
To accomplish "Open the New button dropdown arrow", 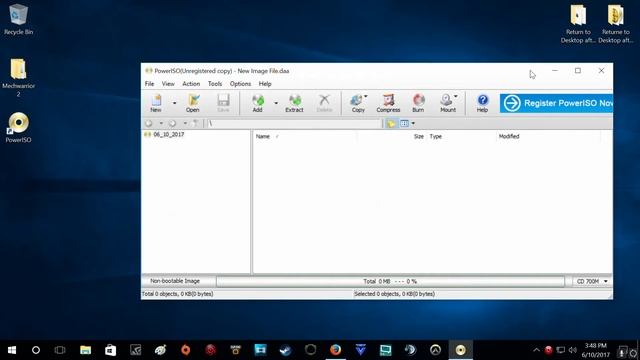I will click(174, 103).
